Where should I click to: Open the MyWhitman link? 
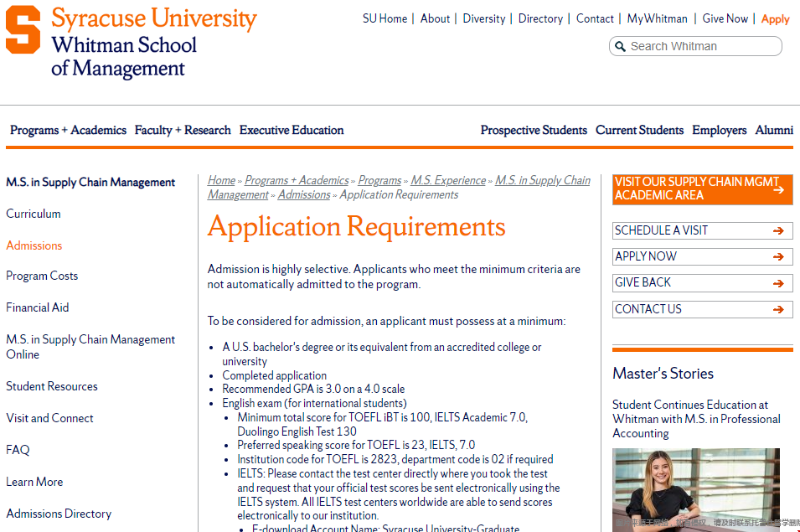657,19
